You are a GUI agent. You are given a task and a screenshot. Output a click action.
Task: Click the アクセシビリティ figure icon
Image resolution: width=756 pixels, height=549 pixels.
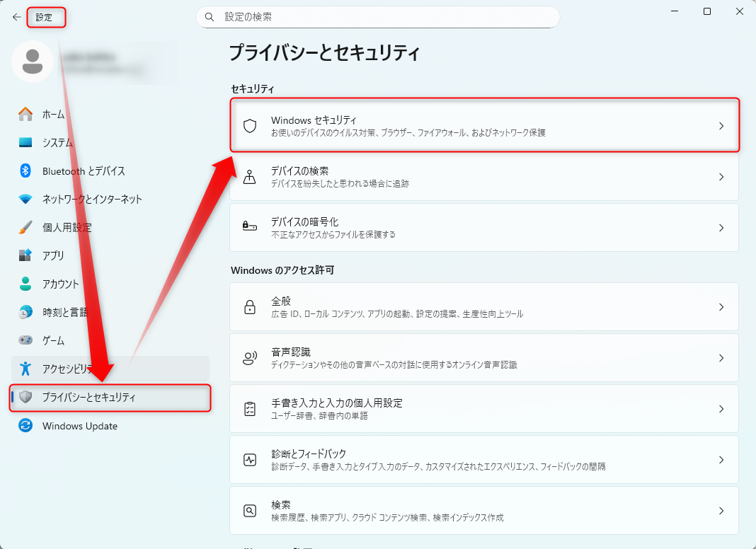25,369
